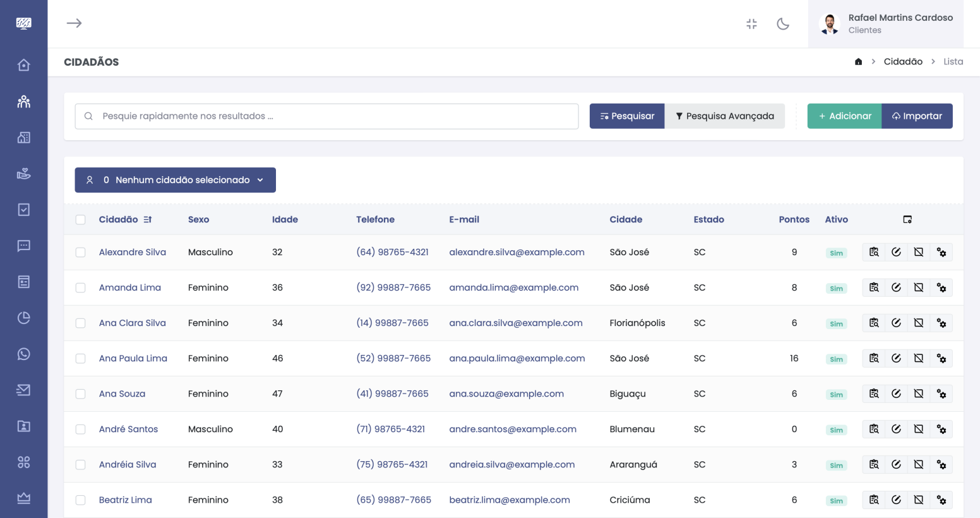980x518 pixels.
Task: Expand the 'Nenhum cidadão selecionado' dropdown
Action: [175, 180]
